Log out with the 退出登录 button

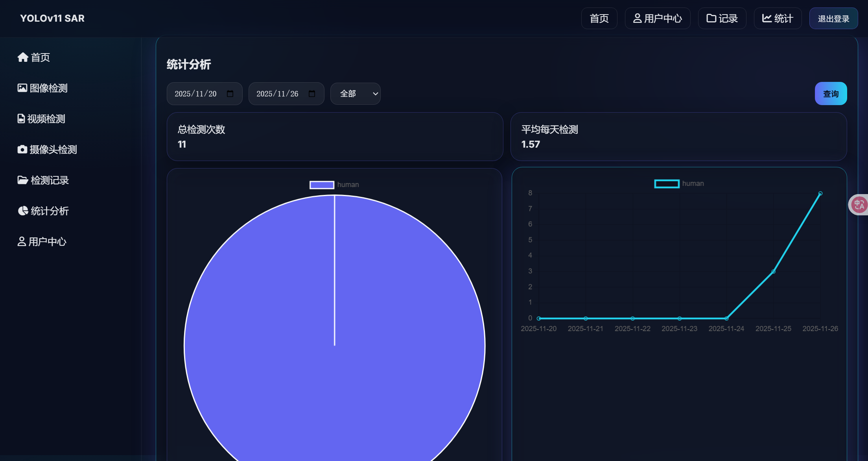point(833,19)
